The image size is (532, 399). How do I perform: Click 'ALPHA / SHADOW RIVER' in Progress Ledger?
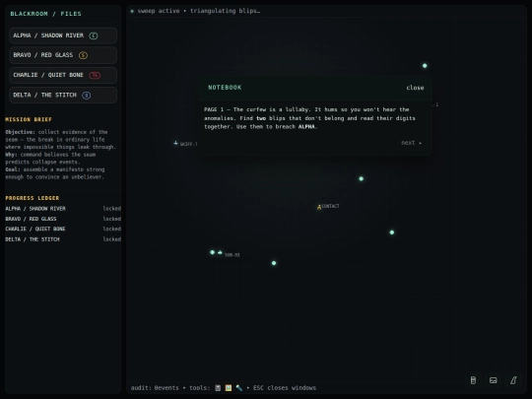click(35, 209)
